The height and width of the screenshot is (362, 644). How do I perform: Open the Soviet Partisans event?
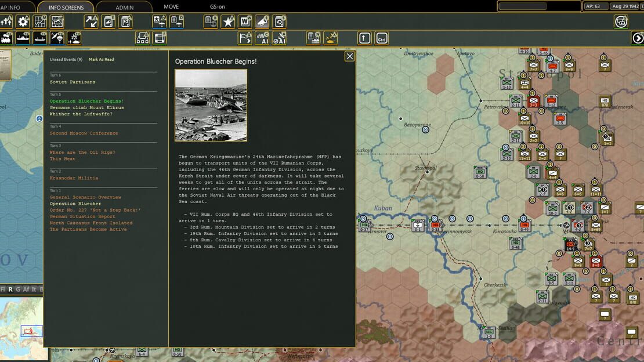(73, 82)
